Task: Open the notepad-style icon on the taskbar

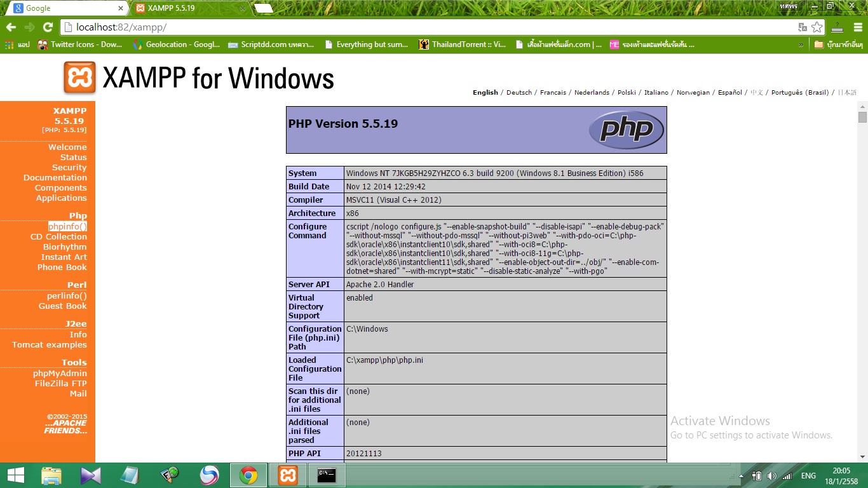Action: [x=130, y=475]
